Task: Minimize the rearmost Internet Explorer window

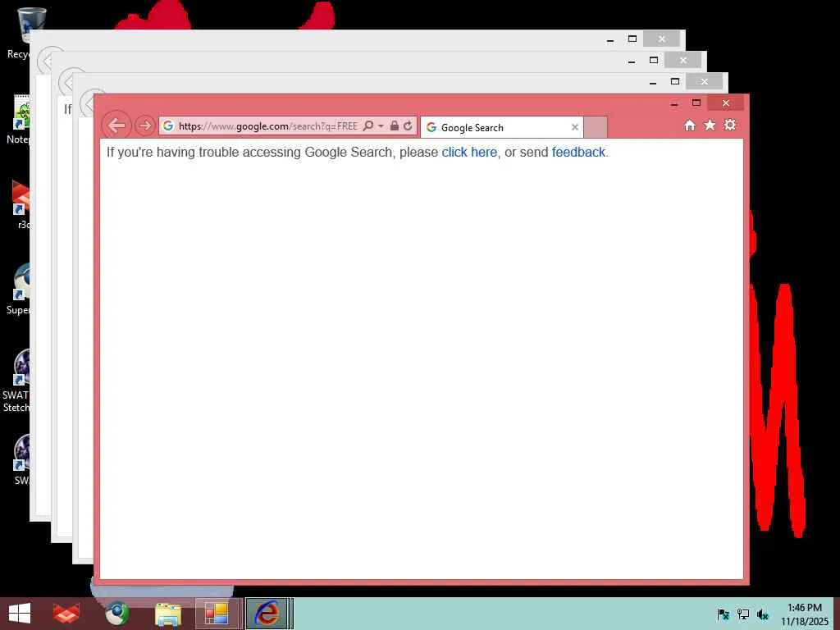Action: [x=610, y=39]
